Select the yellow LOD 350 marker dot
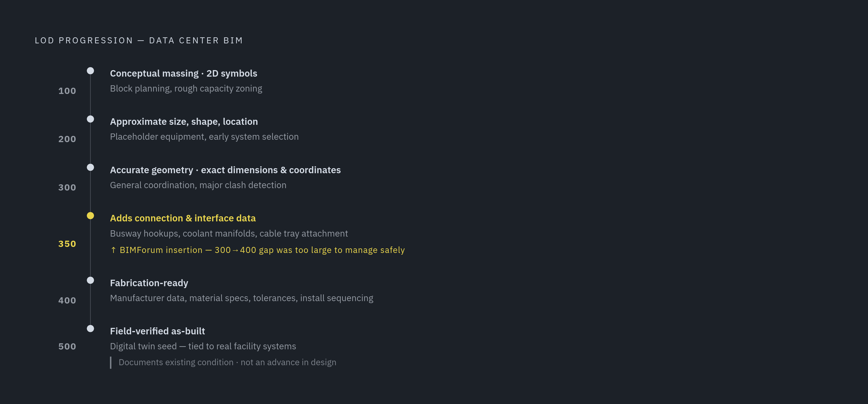 coord(90,215)
